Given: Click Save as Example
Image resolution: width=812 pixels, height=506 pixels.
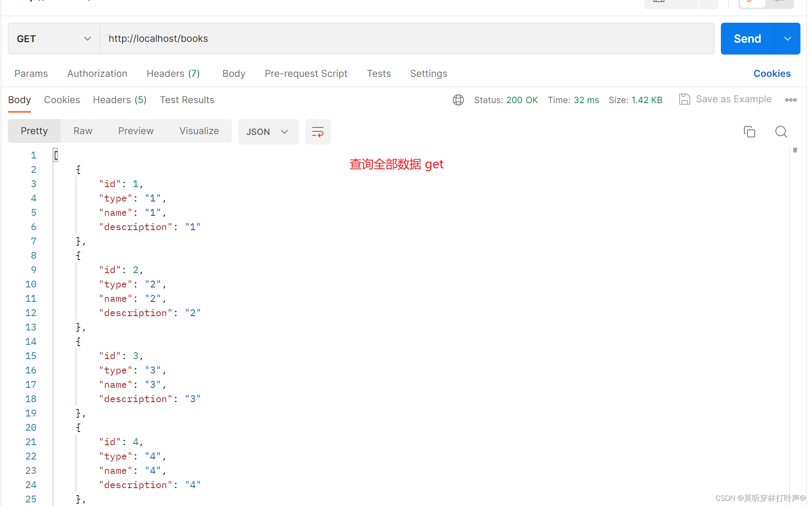Looking at the screenshot, I should coord(725,99).
